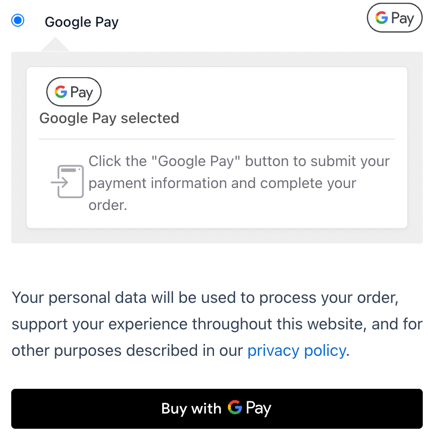Click the colored G logo inside the Buy button
Screen dimensions: 428x433
pyautogui.click(x=235, y=407)
